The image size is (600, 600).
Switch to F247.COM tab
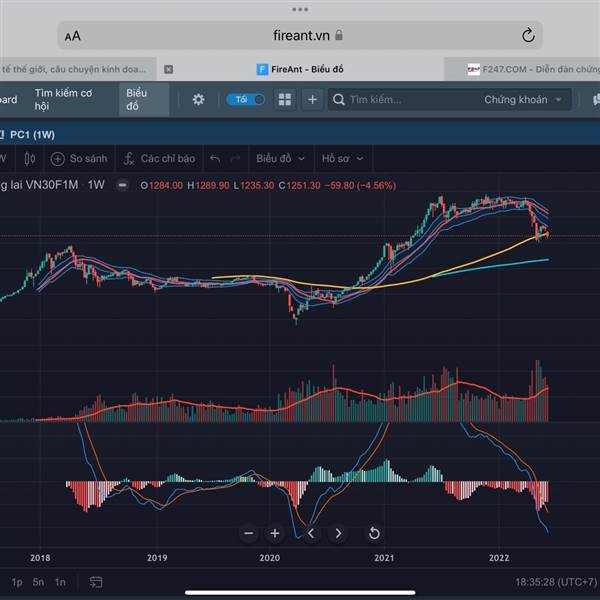[523, 69]
